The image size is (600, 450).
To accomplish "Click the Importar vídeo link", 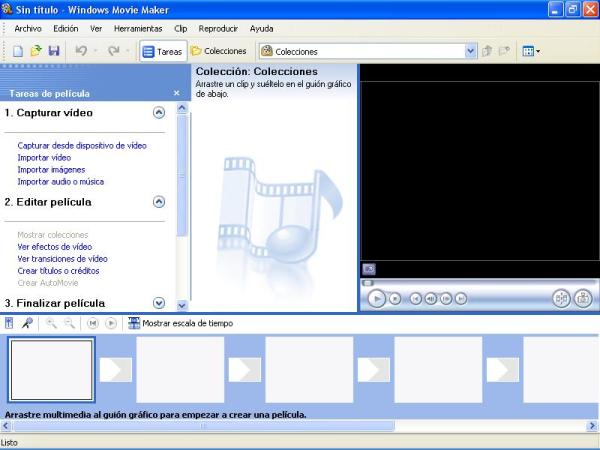I will coord(44,157).
